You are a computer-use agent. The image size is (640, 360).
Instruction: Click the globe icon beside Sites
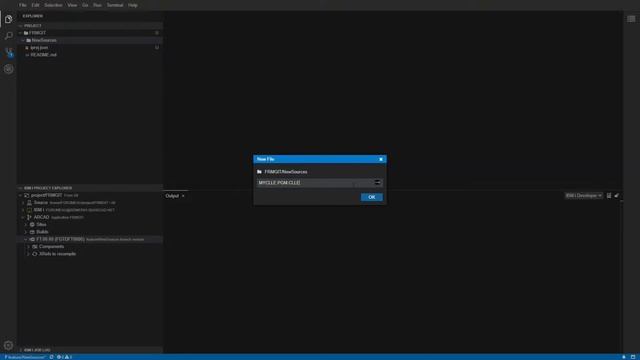click(x=32, y=224)
